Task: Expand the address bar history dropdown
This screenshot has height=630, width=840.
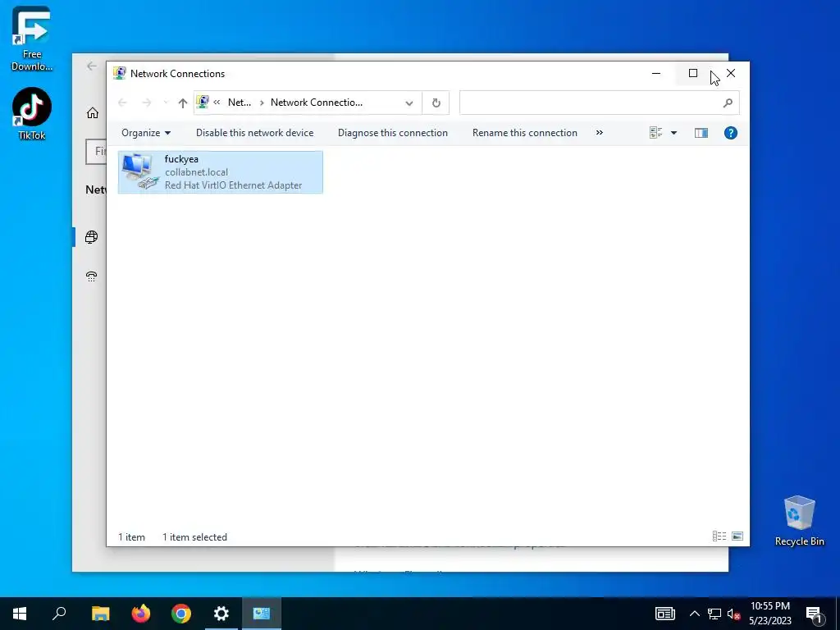Action: coord(409,103)
